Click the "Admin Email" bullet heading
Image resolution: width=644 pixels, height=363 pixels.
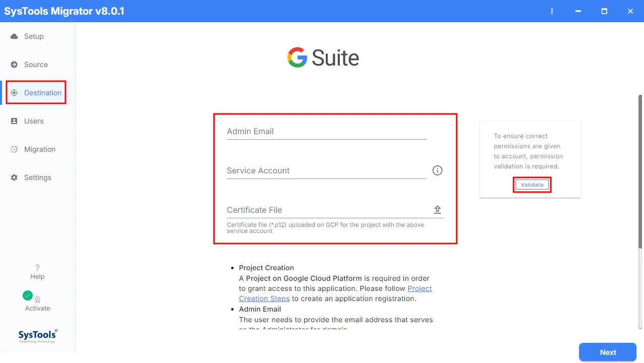pyautogui.click(x=260, y=309)
